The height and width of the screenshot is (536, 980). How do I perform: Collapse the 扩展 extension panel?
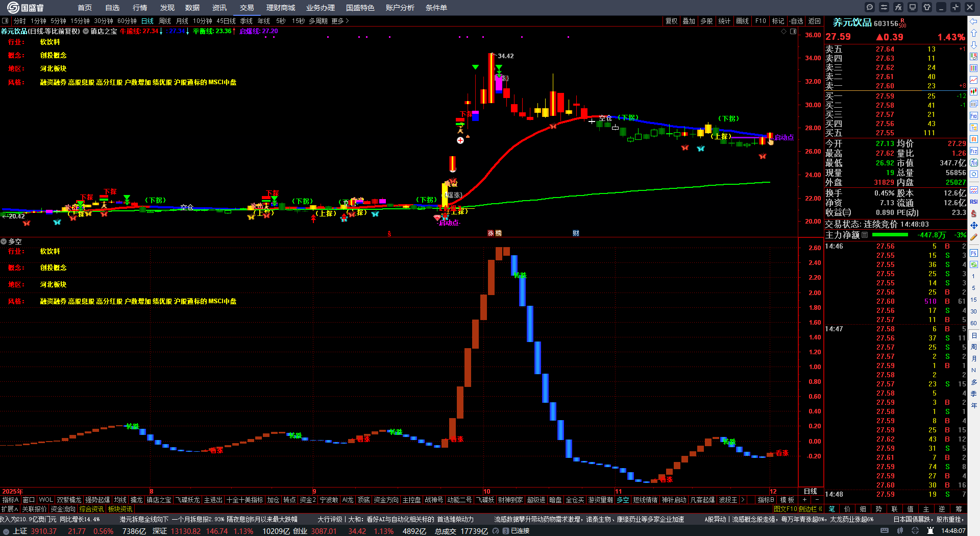click(10, 509)
